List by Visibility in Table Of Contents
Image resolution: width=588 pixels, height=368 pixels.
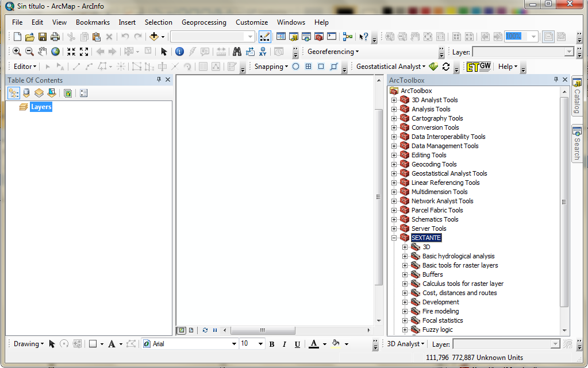(x=39, y=93)
